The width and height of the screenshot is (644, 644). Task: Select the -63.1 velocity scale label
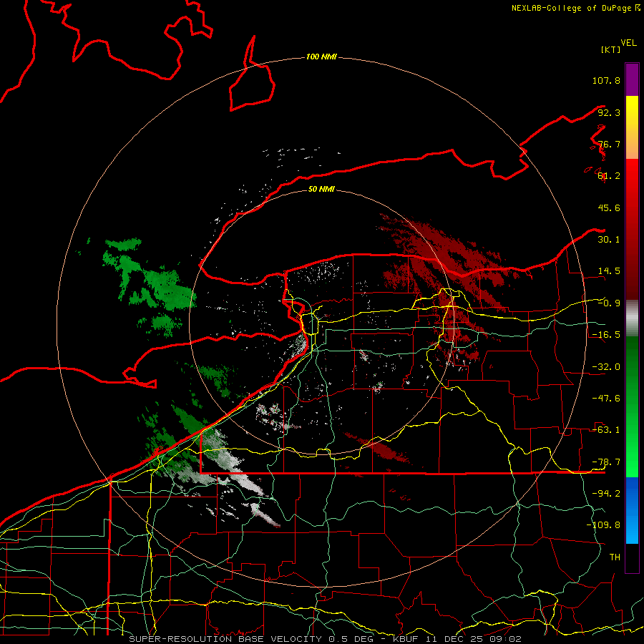[606, 430]
